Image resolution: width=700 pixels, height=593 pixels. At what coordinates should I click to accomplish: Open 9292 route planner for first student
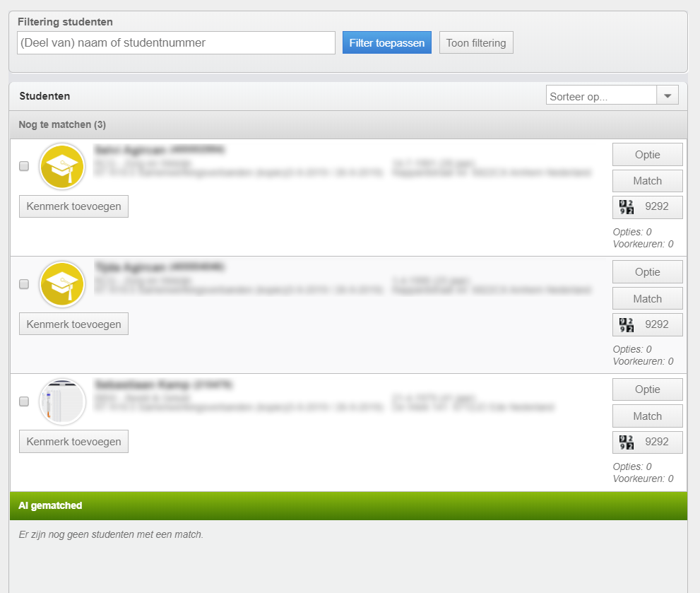[x=647, y=207]
